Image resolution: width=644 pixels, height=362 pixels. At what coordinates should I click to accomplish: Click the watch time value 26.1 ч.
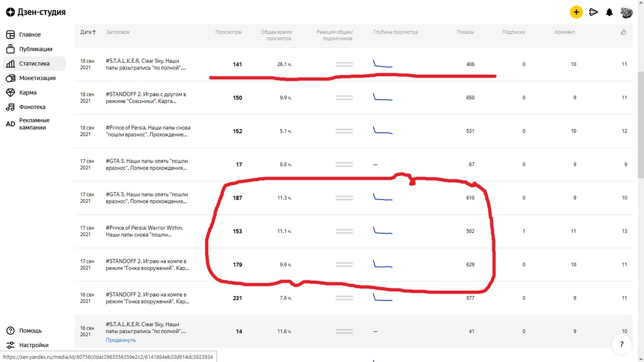[284, 64]
